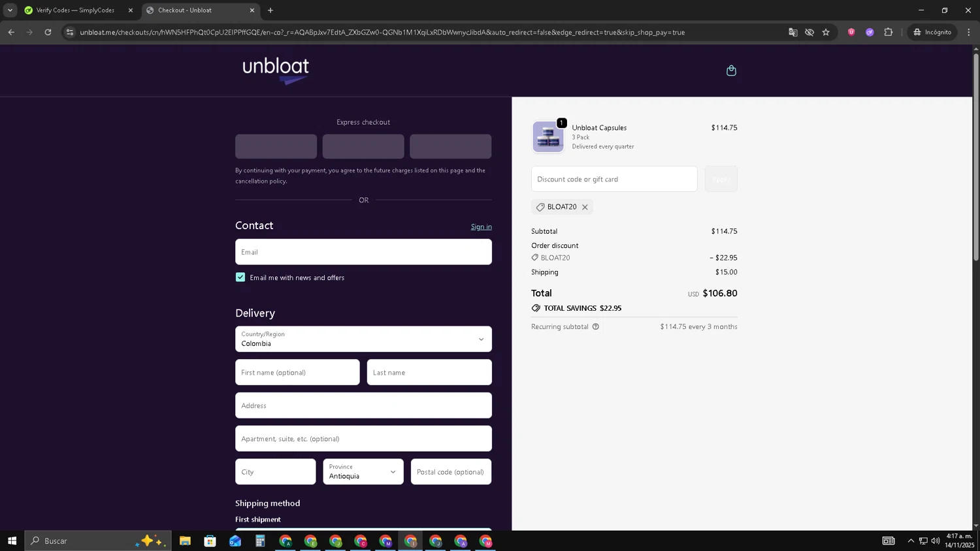Click the Unbloat logo
The height and width of the screenshot is (551, 980).
pos(276,71)
